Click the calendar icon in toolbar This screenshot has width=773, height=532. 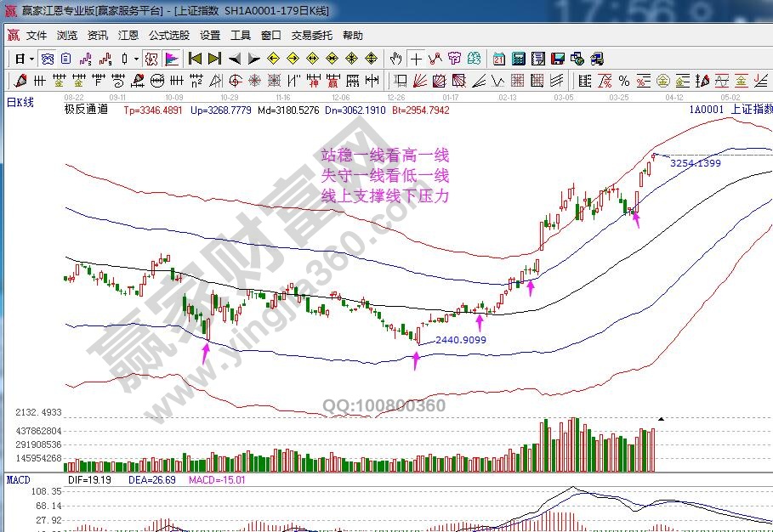498,59
